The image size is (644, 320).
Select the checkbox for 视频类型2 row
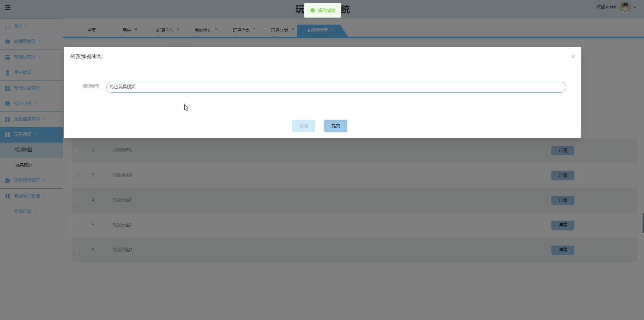click(x=77, y=225)
